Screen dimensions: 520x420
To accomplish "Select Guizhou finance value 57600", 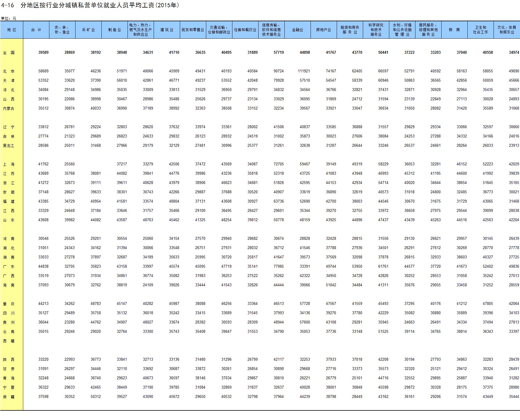I will [305, 322].
